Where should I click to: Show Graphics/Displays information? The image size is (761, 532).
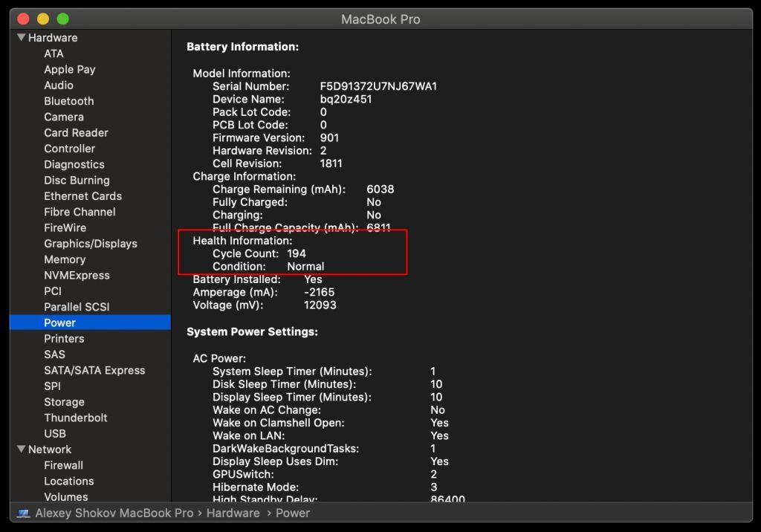point(90,244)
